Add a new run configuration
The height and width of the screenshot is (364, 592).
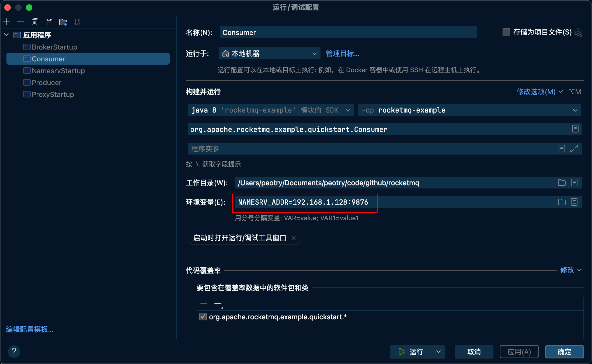pyautogui.click(x=7, y=22)
